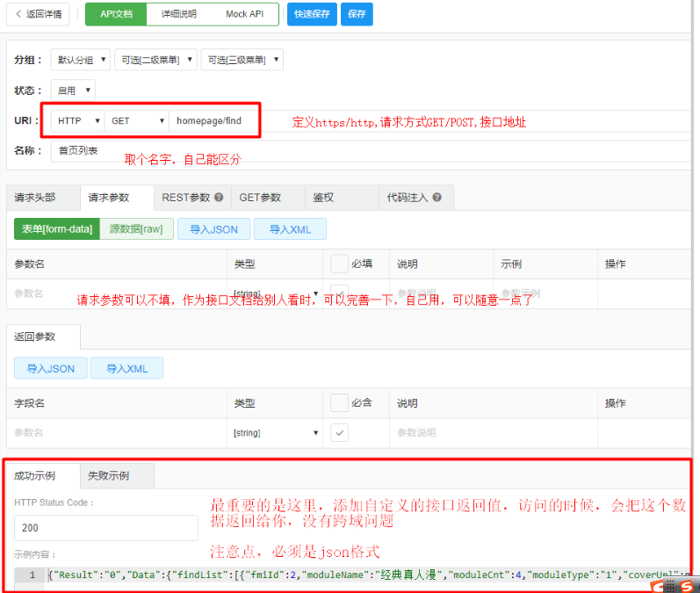
Task: Open the GET request method dropdown
Action: click(137, 121)
